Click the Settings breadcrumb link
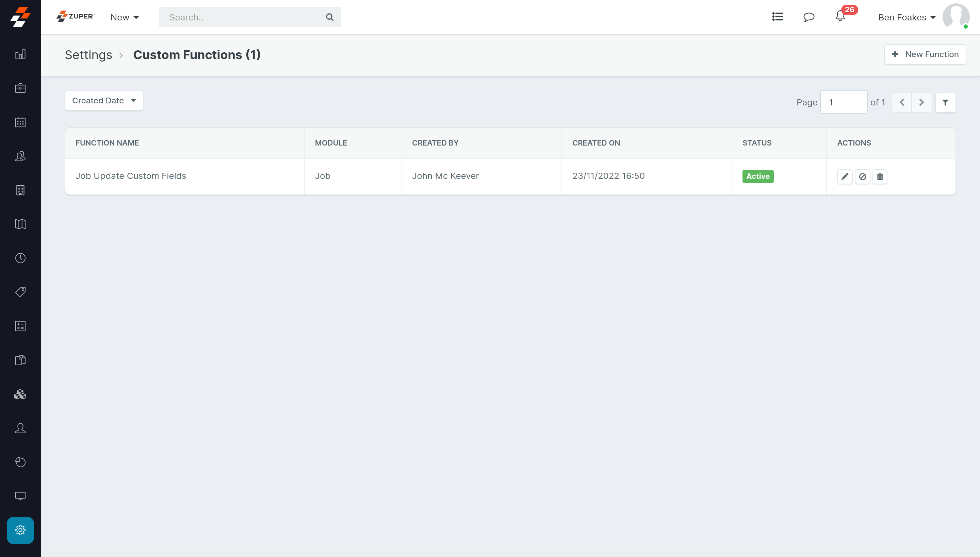Screen dimensions: 980x557 pos(88,55)
